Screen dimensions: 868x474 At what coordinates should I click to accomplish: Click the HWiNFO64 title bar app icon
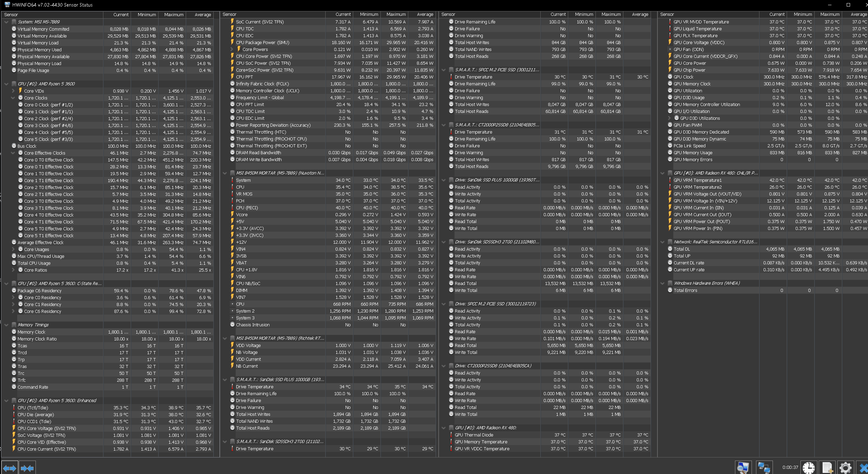(7, 5)
